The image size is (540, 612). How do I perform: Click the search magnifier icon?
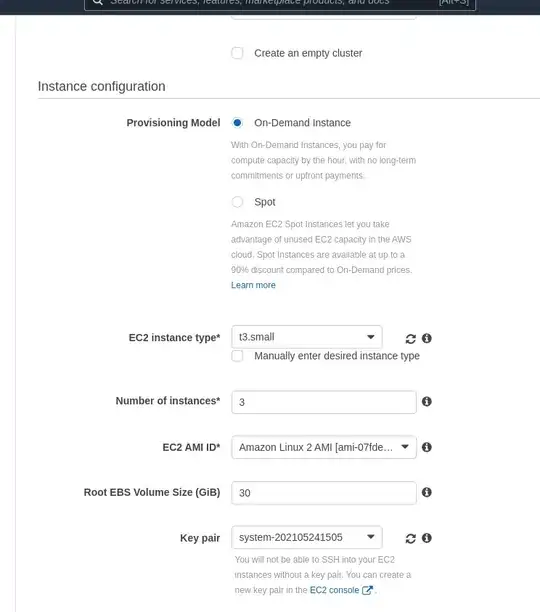pyautogui.click(x=98, y=2)
